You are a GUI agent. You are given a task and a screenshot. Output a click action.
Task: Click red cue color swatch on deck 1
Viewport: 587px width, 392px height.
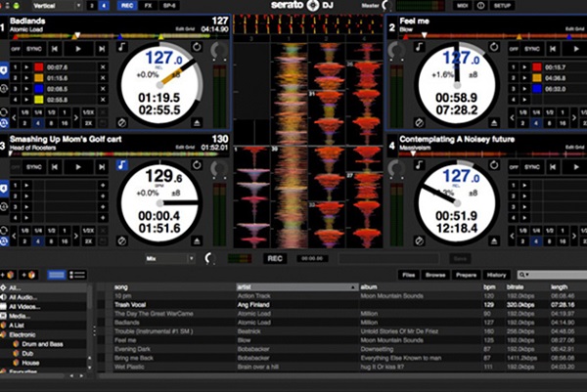click(x=39, y=67)
